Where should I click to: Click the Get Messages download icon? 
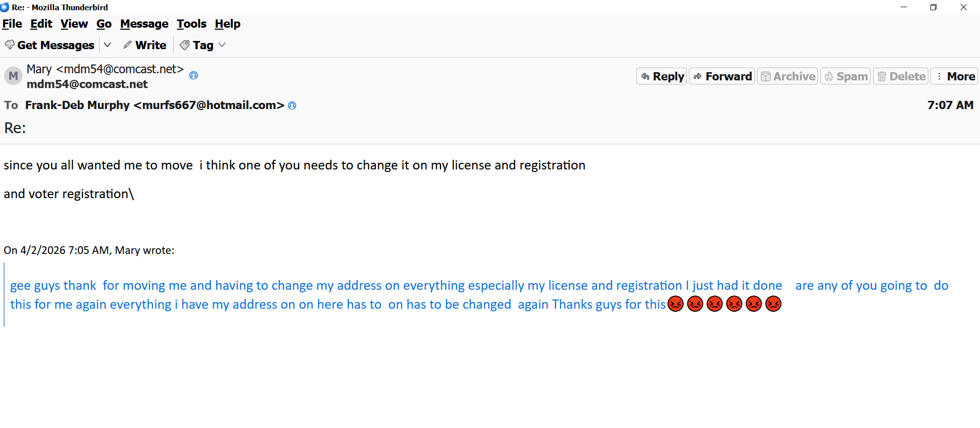pyautogui.click(x=9, y=45)
